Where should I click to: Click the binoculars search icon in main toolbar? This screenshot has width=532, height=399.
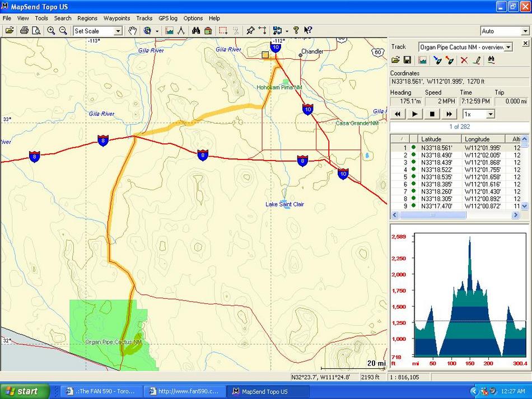coord(196,31)
